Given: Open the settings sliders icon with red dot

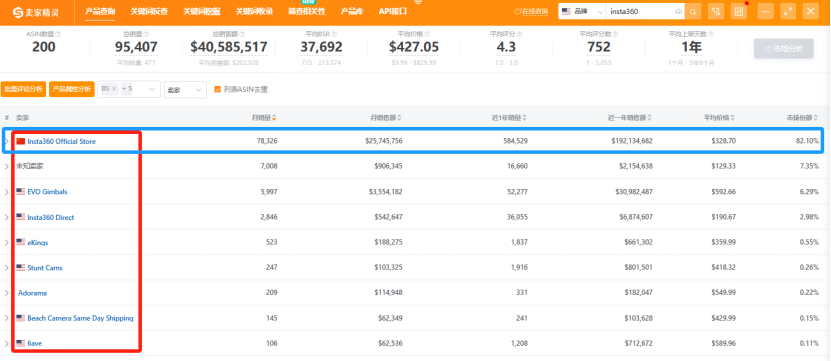Looking at the screenshot, I should pos(739,11).
